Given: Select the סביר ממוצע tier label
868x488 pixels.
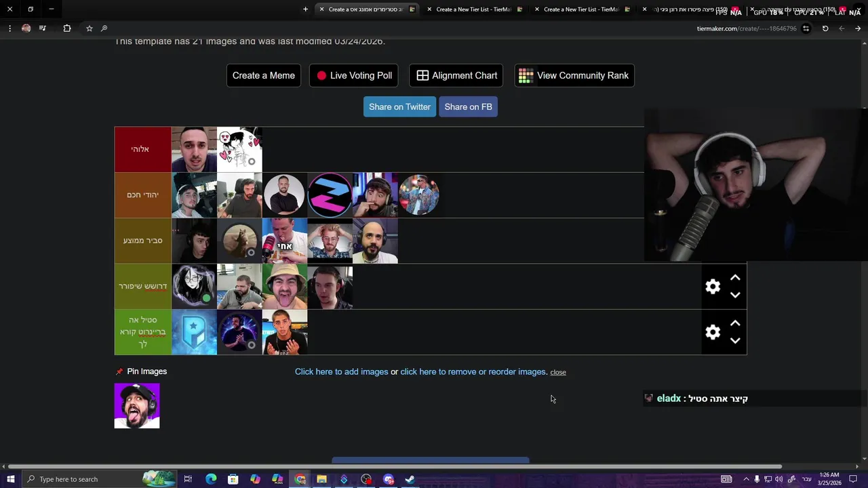Looking at the screenshot, I should [142, 241].
